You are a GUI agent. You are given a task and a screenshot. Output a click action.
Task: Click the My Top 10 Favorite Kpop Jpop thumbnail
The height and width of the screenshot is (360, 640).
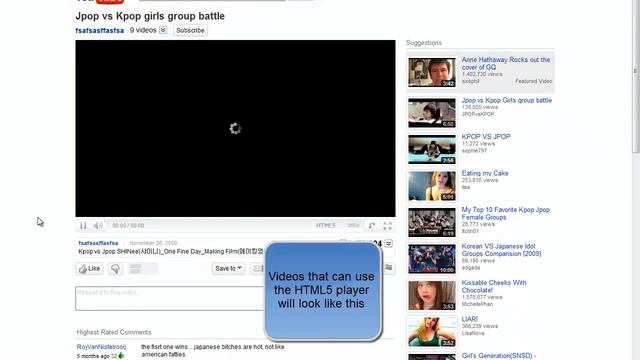coord(432,222)
